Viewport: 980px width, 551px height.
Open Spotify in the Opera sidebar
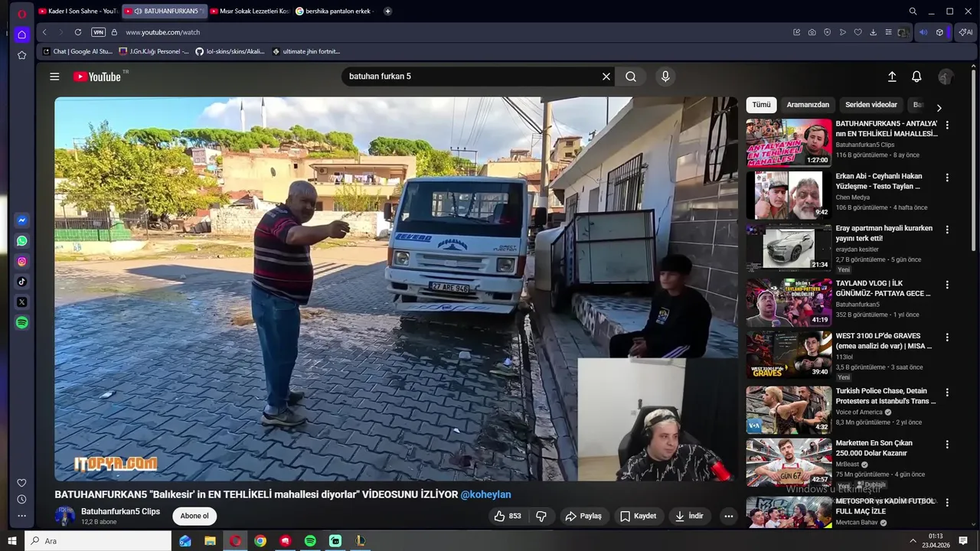pos(21,323)
